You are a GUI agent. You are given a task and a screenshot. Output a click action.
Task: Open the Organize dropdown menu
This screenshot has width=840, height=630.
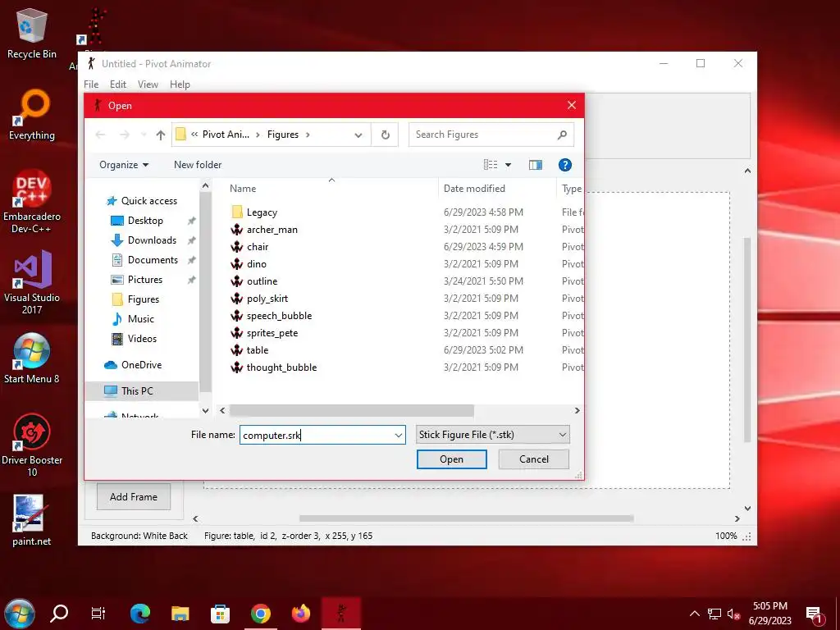(x=124, y=164)
